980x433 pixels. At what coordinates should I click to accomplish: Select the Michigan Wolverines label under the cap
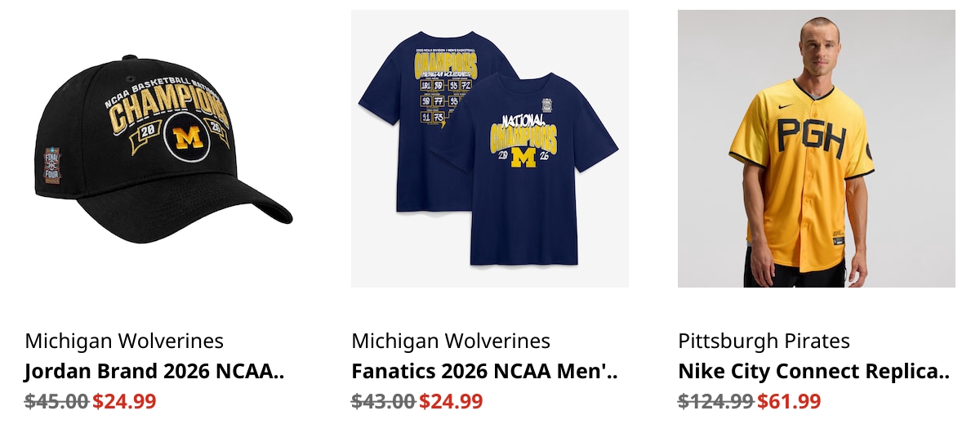pos(124,341)
